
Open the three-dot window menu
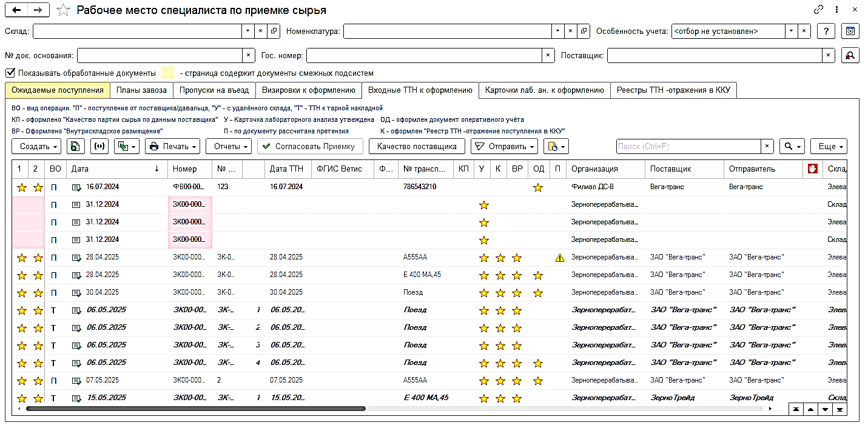pos(837,10)
